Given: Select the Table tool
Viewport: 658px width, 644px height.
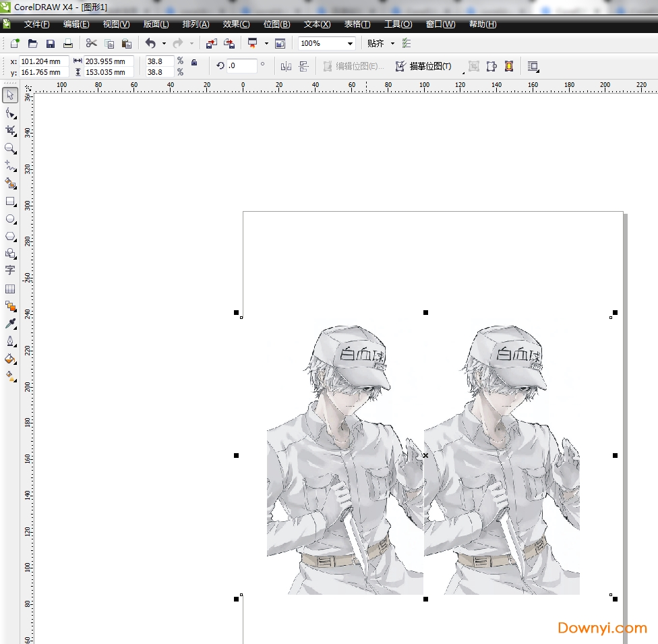Looking at the screenshot, I should pyautogui.click(x=11, y=289).
